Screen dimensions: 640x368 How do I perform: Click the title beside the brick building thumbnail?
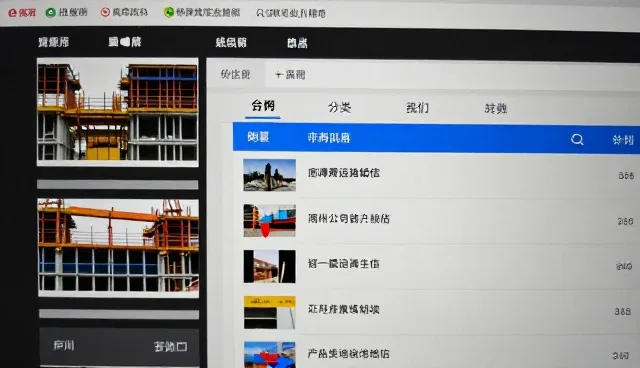[344, 264]
